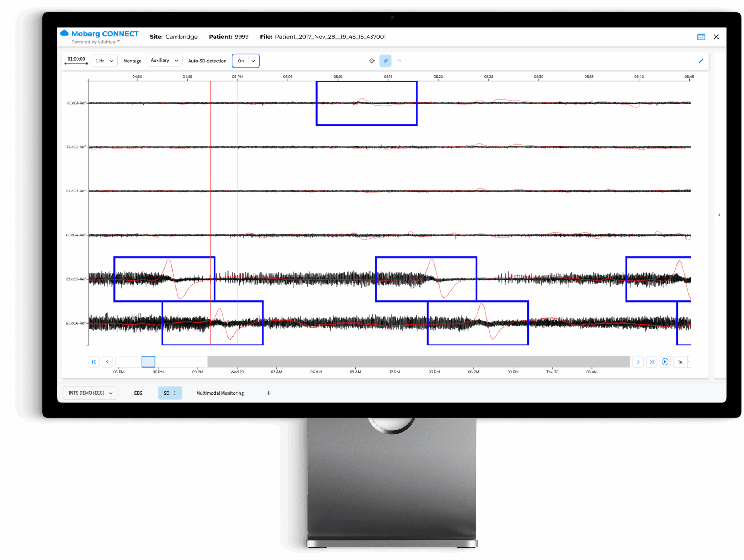The image size is (744, 560).
Task: Toggle the blue sync link icon
Action: click(x=385, y=61)
